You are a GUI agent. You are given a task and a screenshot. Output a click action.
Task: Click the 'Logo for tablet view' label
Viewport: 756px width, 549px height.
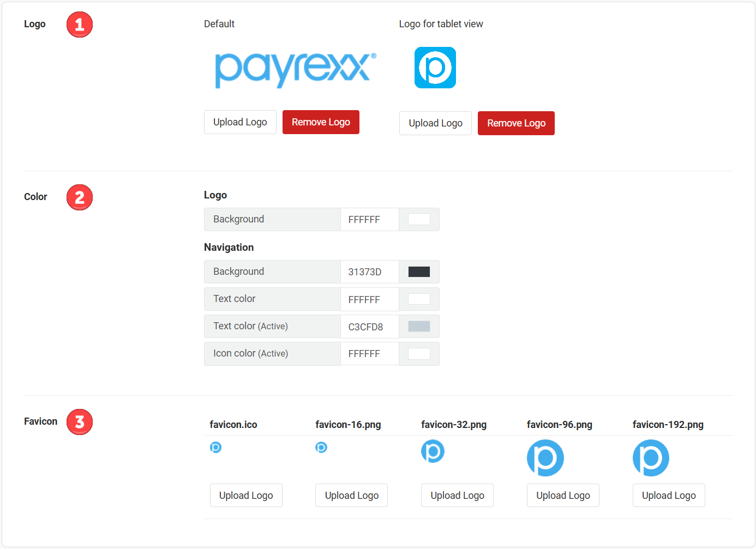(441, 24)
